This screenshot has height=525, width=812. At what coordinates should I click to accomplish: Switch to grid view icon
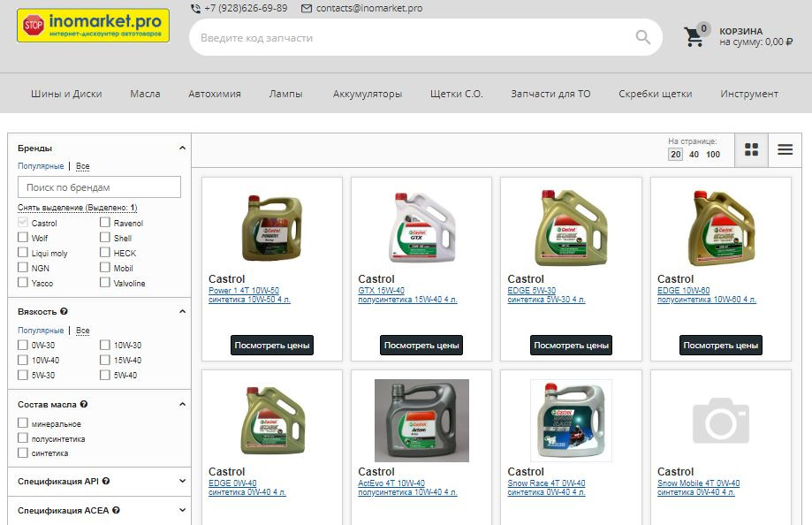[x=751, y=149]
